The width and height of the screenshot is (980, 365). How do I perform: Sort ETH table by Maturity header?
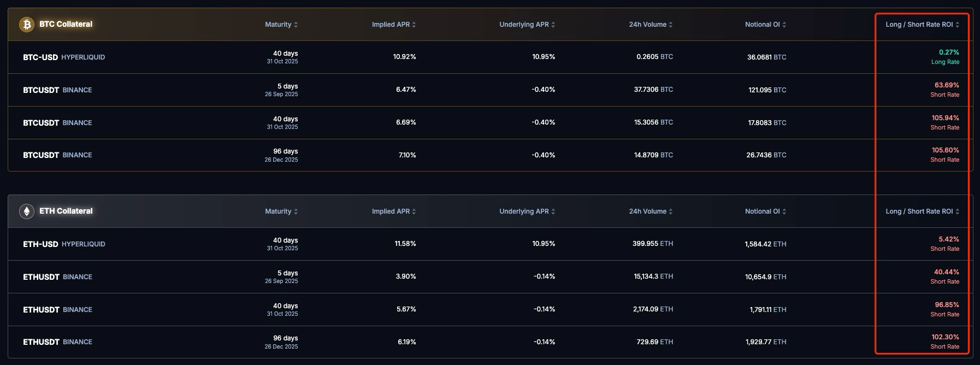click(x=278, y=211)
